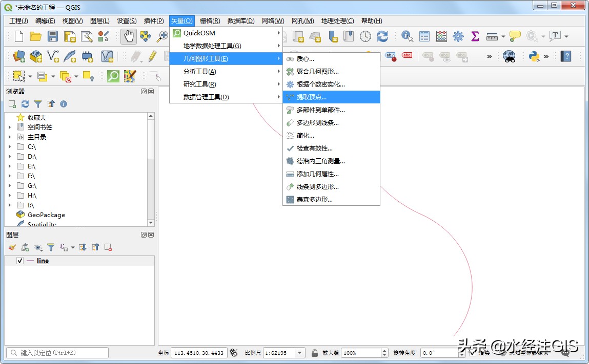Click the statistical summary sigma icon

[x=475, y=36]
